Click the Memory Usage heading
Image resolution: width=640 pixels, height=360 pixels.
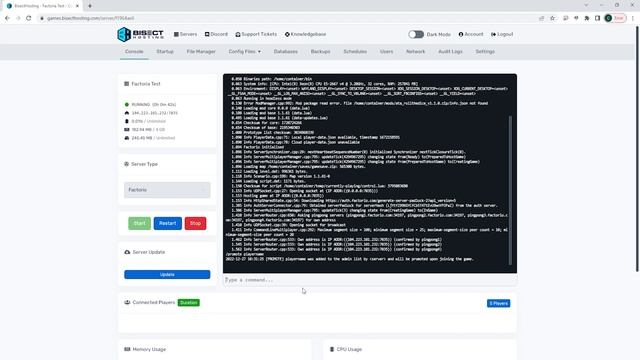[x=149, y=349]
